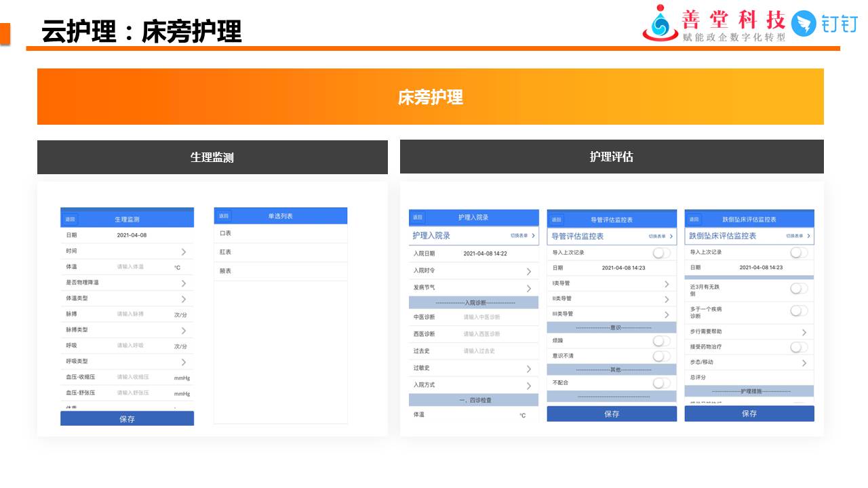This screenshot has width=868, height=488.
Task: Click the 请输入中医诊断 input field
Action: 482,317
